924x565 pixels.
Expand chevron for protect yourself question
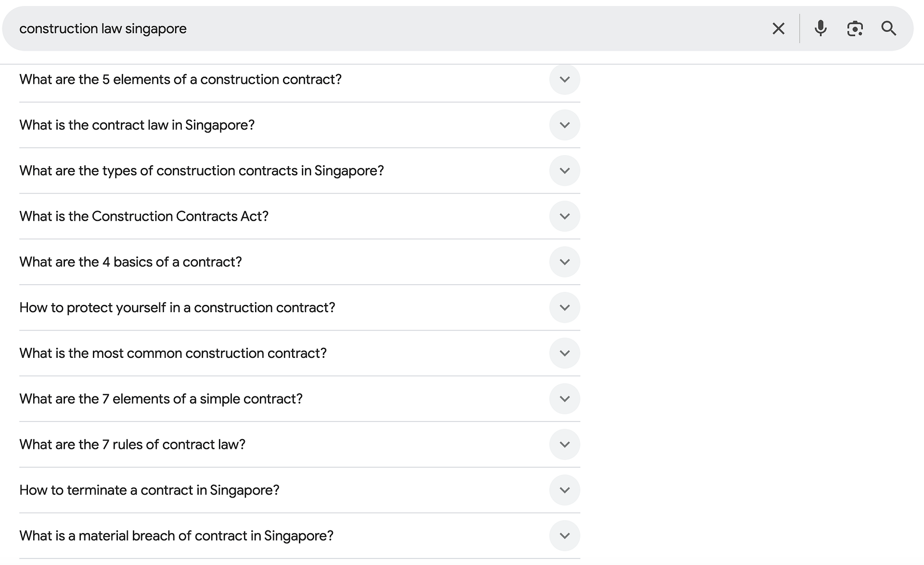tap(565, 308)
